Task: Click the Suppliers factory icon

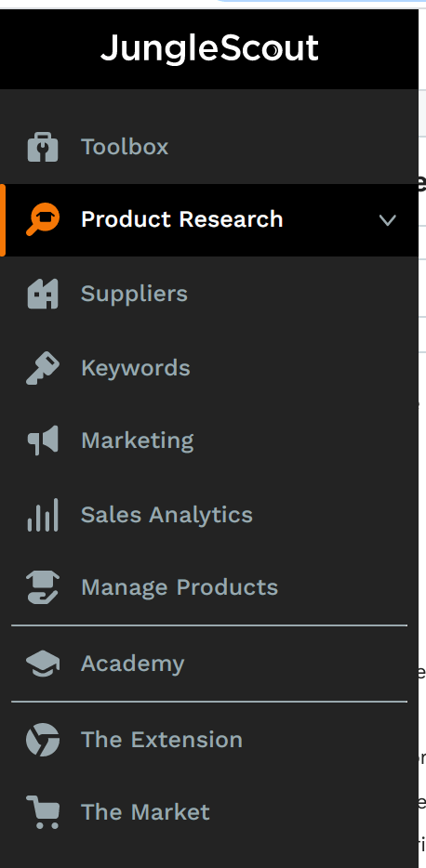Action: pos(43,294)
